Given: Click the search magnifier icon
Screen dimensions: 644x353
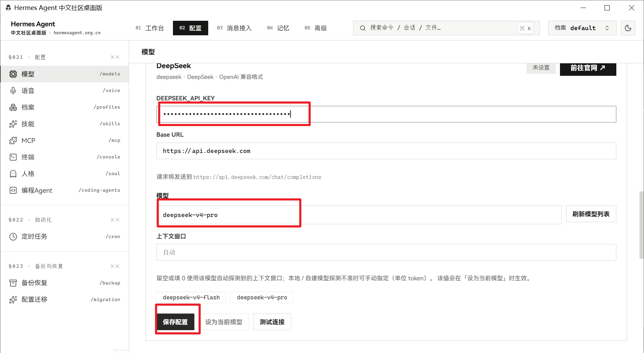Looking at the screenshot, I should [362, 28].
